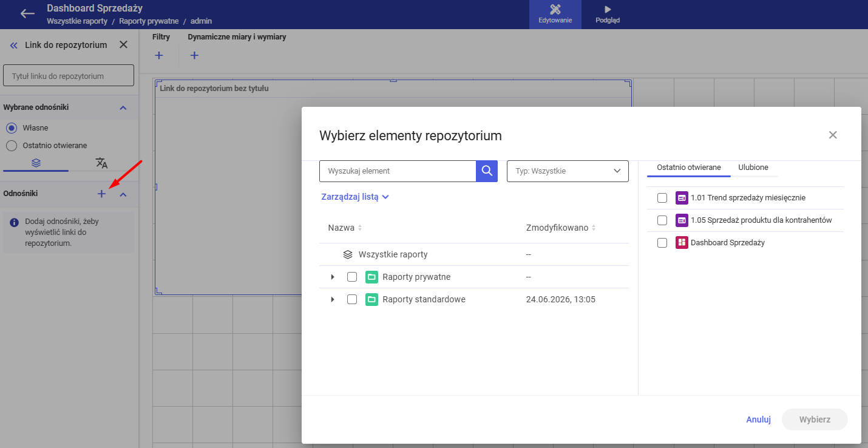Viewport: 868px width, 448px height.
Task: Add a new odnośnik with plus icon
Action: 101,194
